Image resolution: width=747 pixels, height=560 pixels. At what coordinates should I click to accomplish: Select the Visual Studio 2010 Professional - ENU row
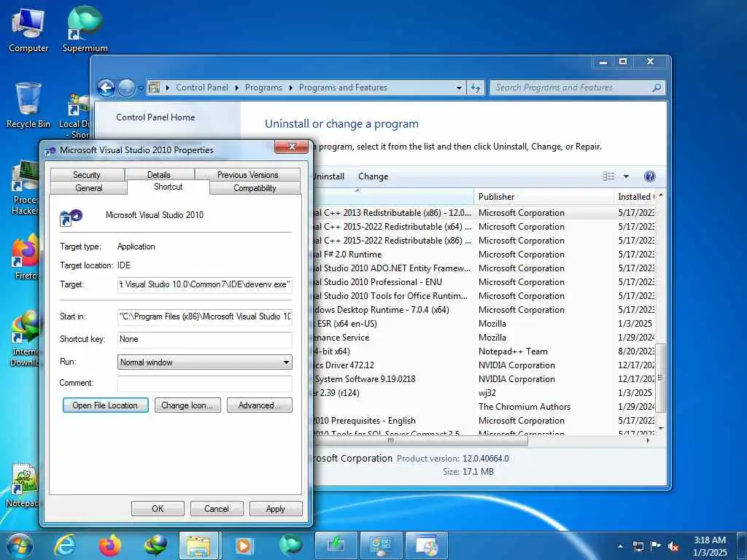(484, 282)
